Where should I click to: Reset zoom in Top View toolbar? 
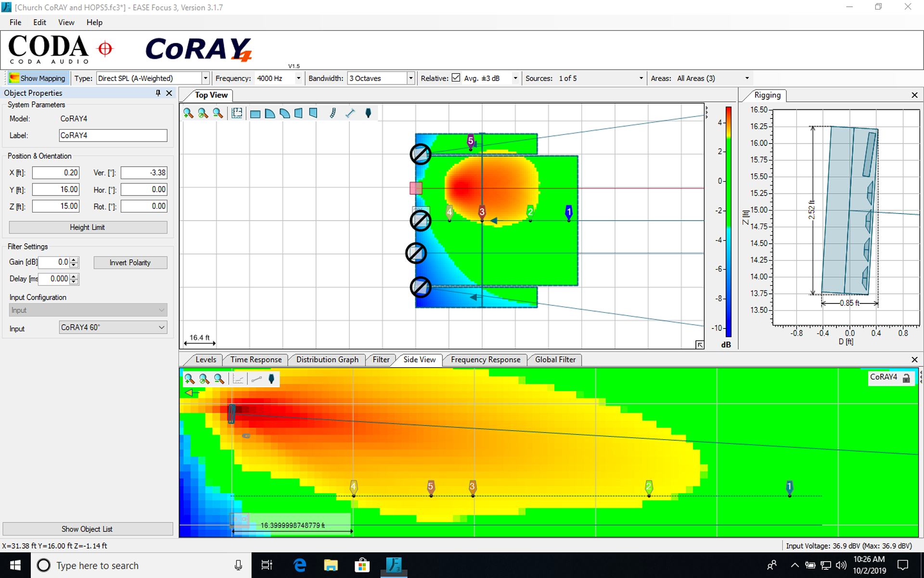[x=203, y=113]
